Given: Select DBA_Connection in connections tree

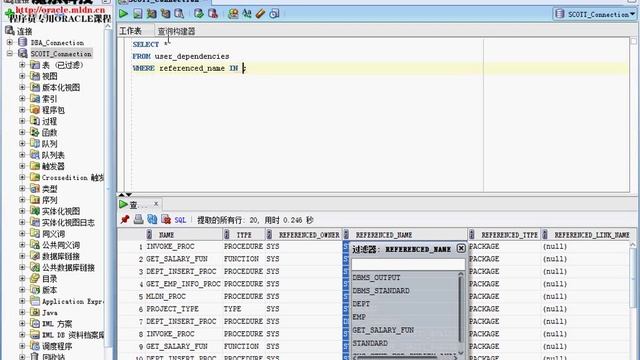Looking at the screenshot, I should [x=57, y=42].
